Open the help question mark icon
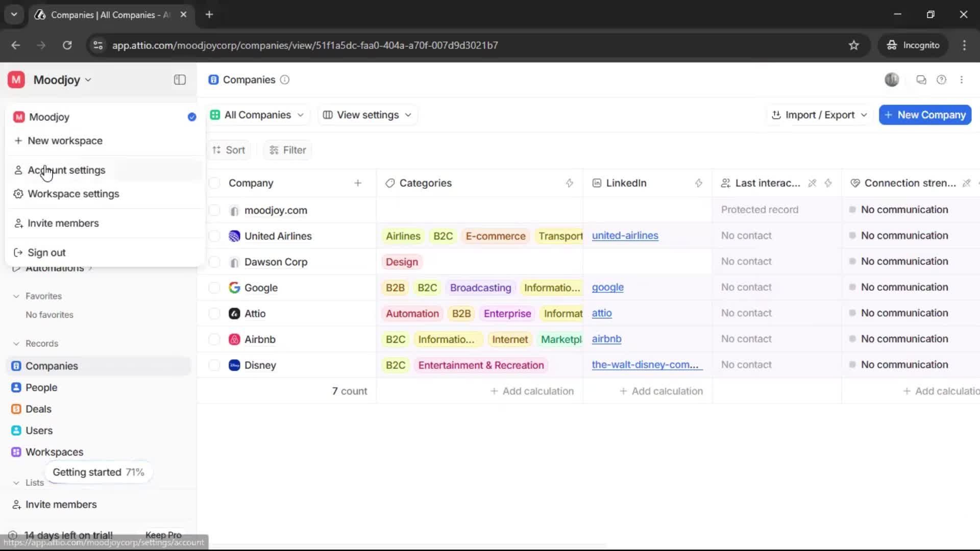980x551 pixels. pos(942,80)
